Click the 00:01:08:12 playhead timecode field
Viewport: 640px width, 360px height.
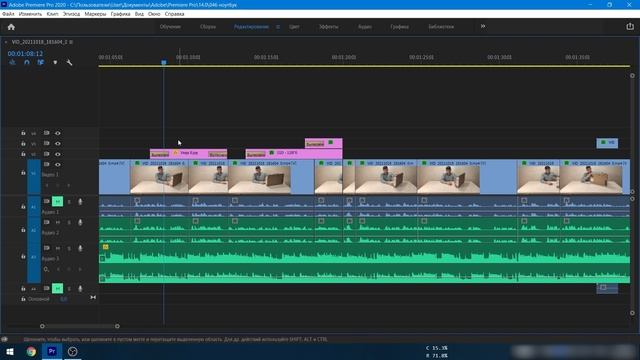[25, 53]
